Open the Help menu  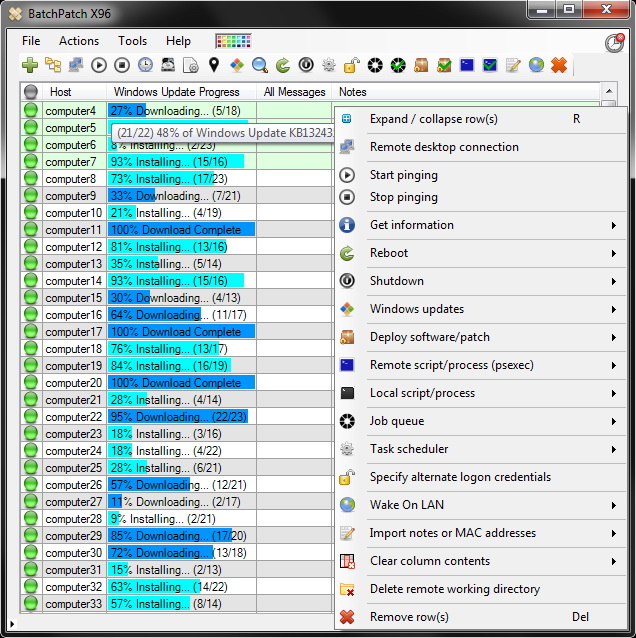tap(178, 41)
